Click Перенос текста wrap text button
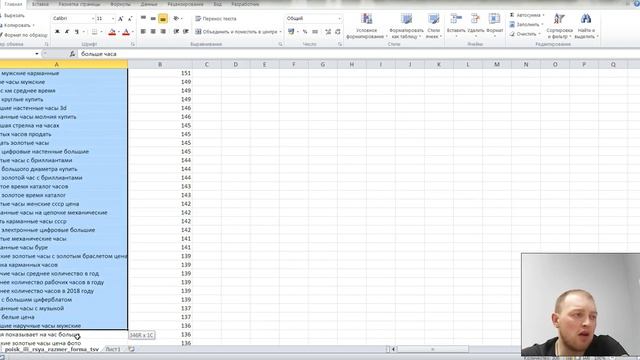Screen dimensions: 640x360 click(x=216, y=19)
